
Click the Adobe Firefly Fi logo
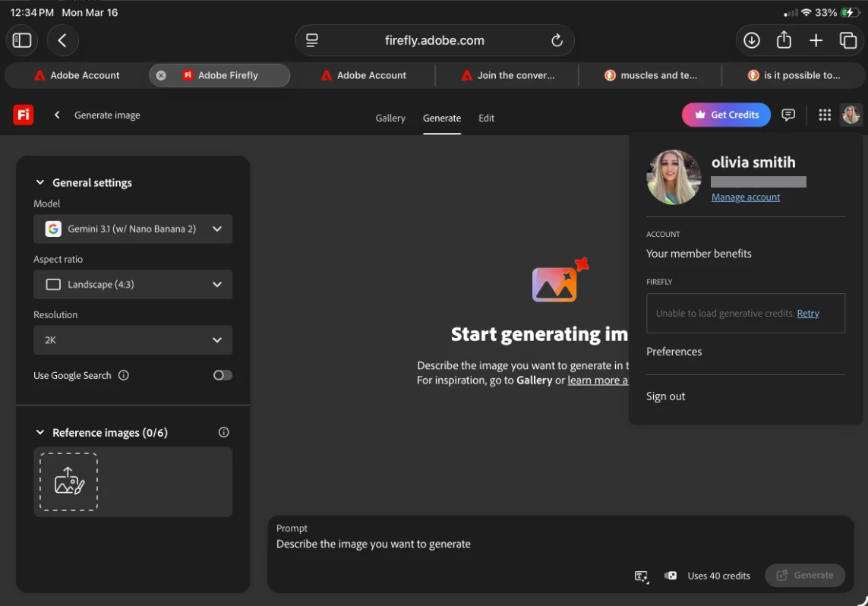(x=24, y=115)
